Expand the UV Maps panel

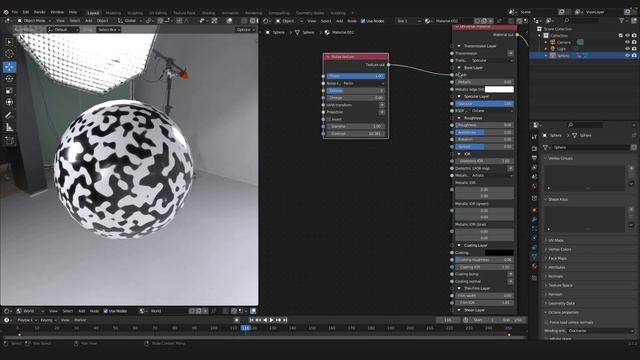[x=556, y=240]
